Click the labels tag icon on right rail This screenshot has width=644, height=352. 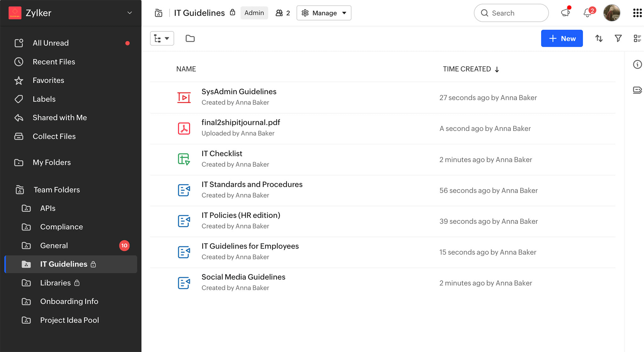(637, 90)
